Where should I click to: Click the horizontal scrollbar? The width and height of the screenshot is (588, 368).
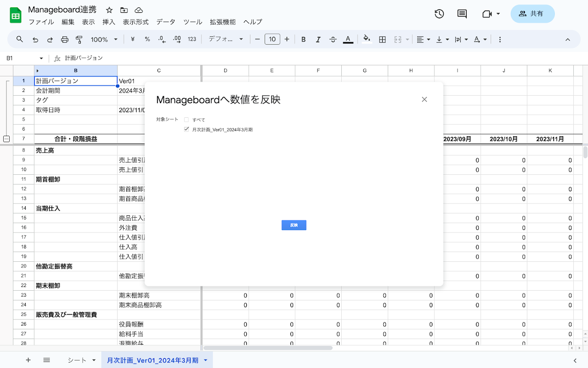coord(268,348)
